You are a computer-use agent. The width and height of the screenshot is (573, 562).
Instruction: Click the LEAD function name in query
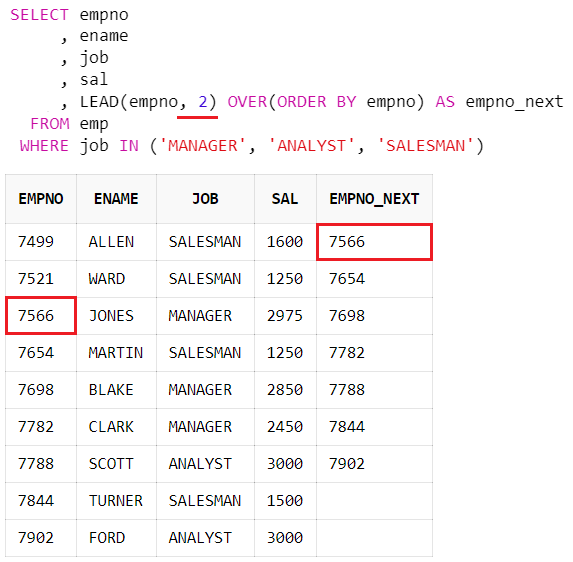tap(99, 102)
